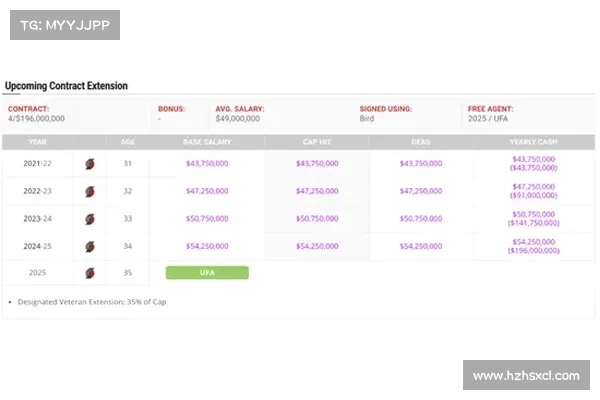Click the Trail Blazers logo in 2021-22 row

90,164
